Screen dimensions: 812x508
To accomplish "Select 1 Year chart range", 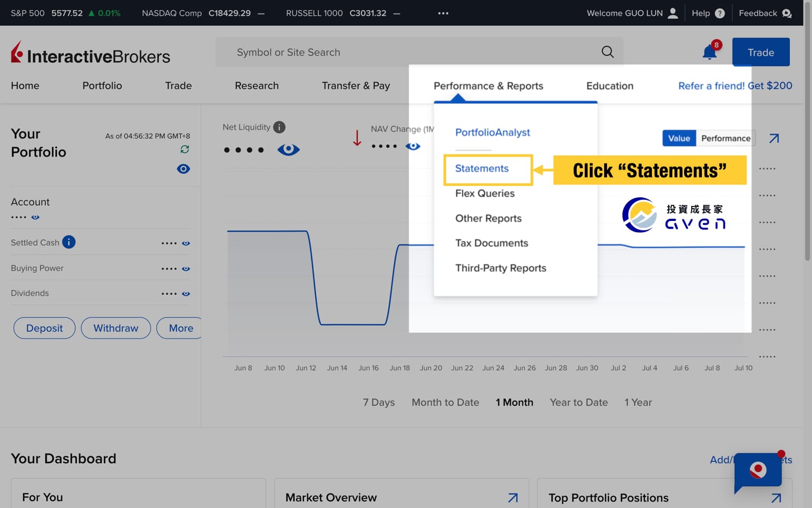I will (x=638, y=402).
